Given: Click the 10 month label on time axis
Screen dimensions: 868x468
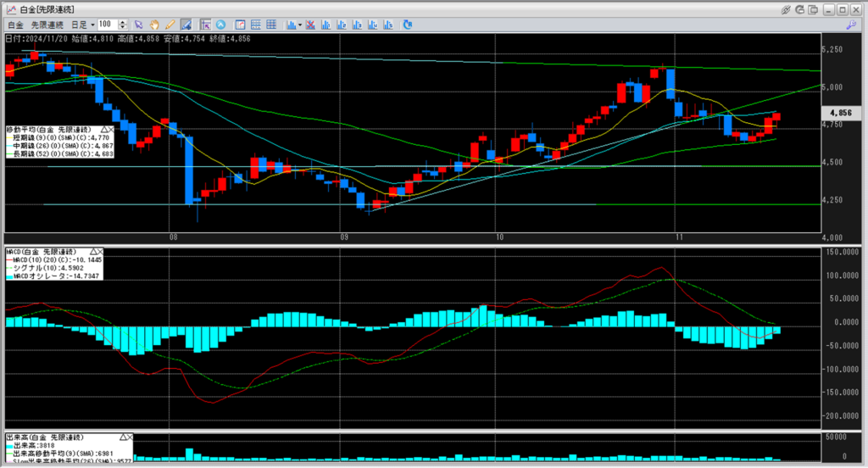Looking at the screenshot, I should tap(499, 237).
